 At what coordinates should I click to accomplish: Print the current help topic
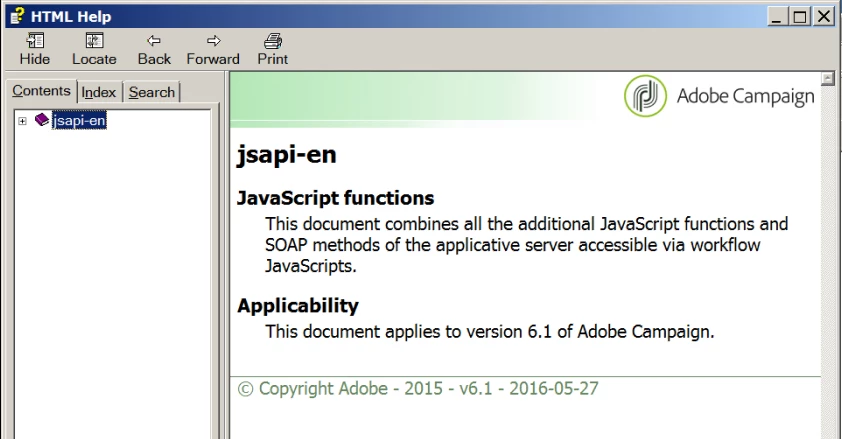coord(273,49)
